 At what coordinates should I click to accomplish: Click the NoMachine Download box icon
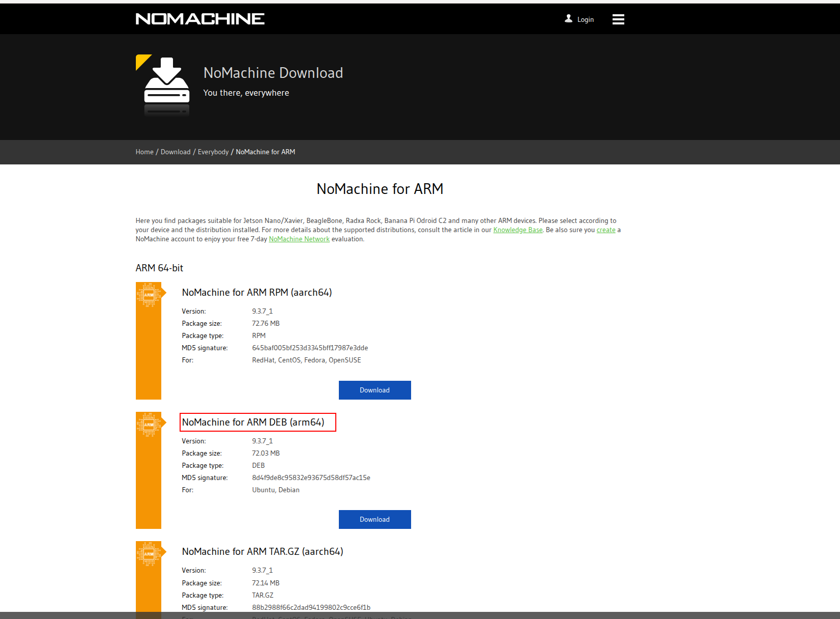[166, 87]
